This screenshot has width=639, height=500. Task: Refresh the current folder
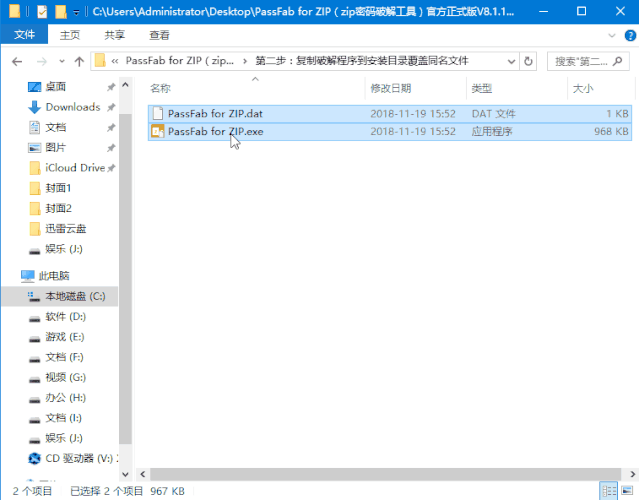coord(528,62)
